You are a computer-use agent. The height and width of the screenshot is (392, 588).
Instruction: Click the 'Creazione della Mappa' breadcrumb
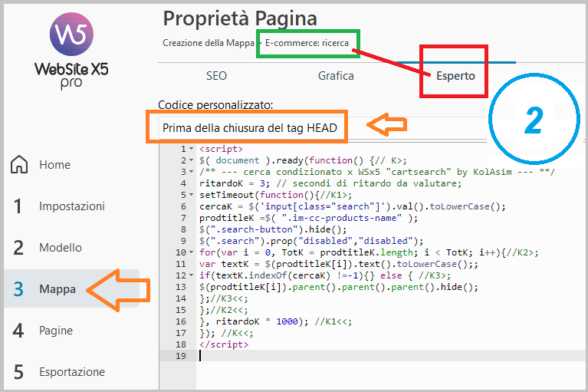click(x=208, y=43)
